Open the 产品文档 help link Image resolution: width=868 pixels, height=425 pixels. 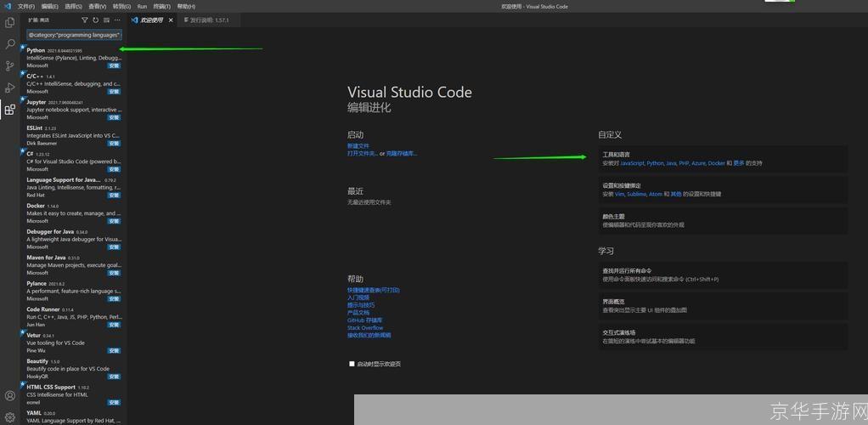(x=358, y=313)
